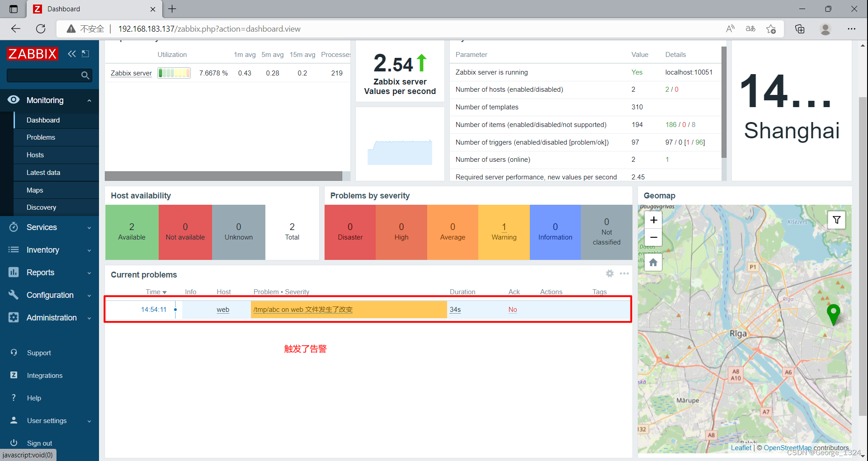Click the Services clock icon
The image size is (868, 461).
pos(14,227)
